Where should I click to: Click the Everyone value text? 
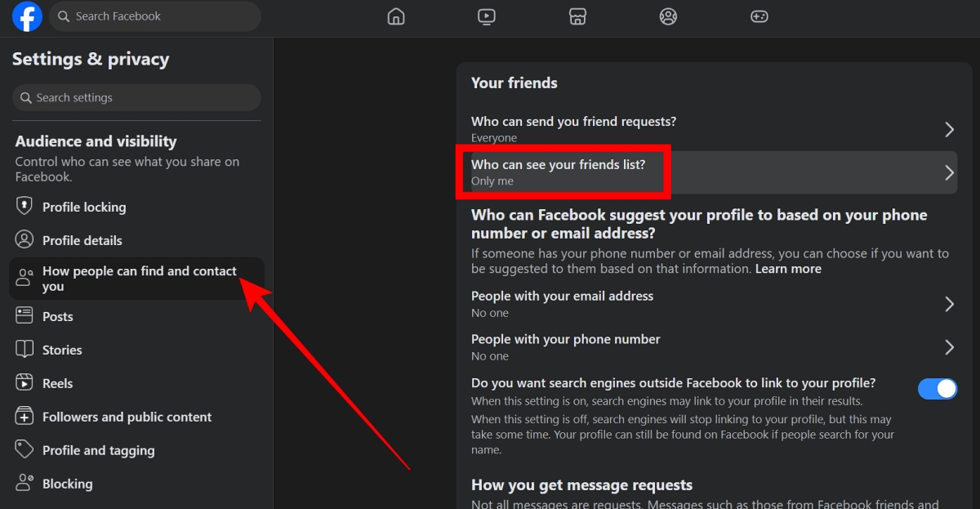(x=494, y=138)
